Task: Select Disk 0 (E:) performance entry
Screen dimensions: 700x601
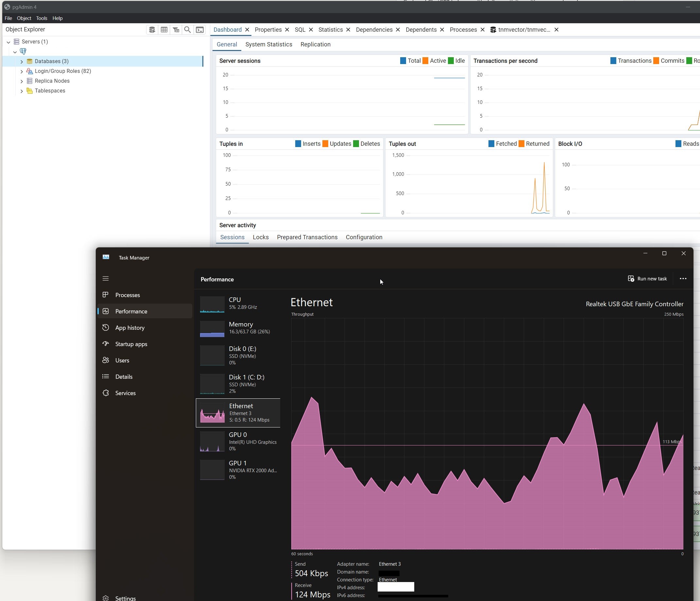Action: [x=238, y=355]
